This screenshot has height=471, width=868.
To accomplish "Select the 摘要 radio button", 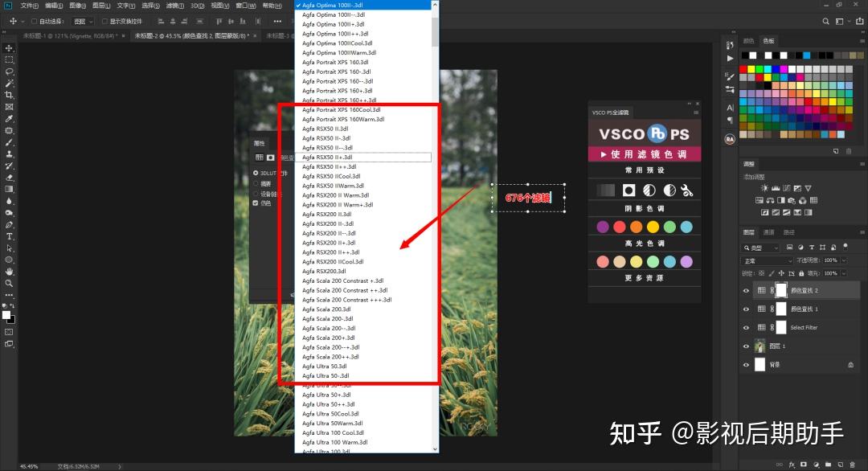I will point(255,183).
